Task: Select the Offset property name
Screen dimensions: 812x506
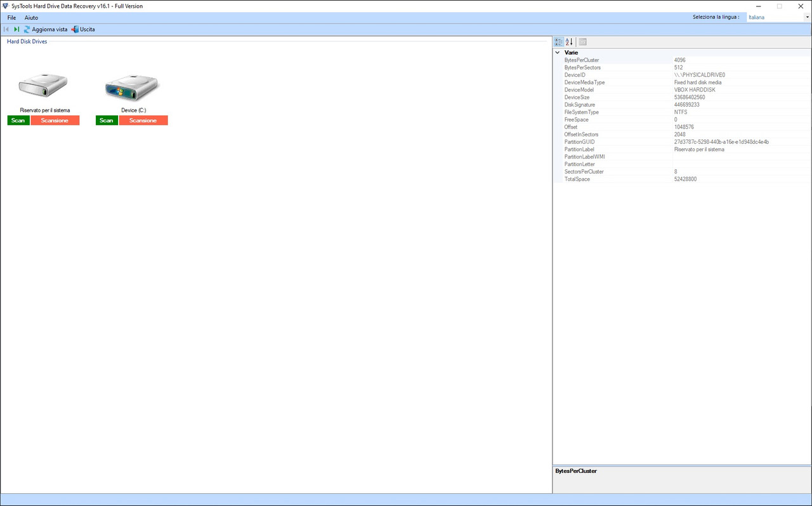Action: click(572, 127)
